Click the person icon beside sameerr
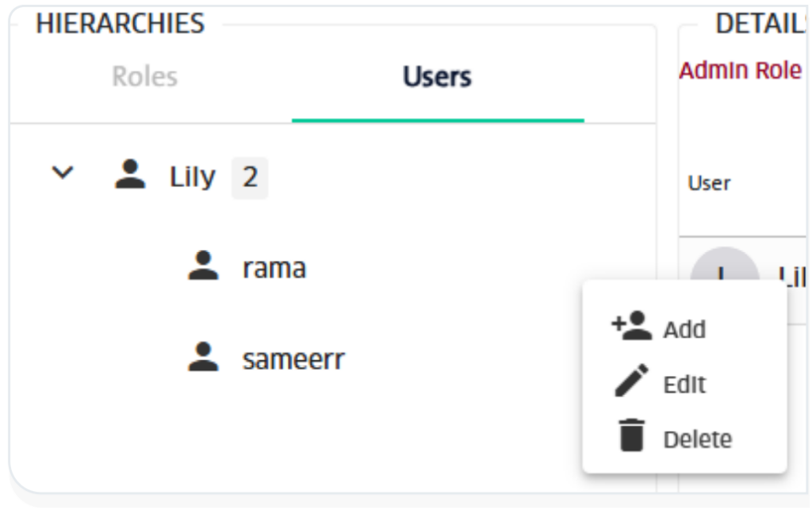 coord(204,359)
